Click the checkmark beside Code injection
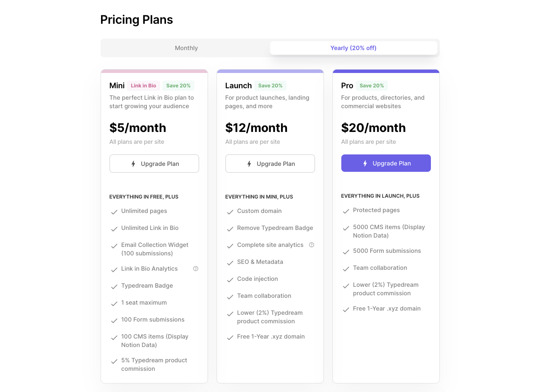Viewport: 540px width, 392px height. (230, 280)
